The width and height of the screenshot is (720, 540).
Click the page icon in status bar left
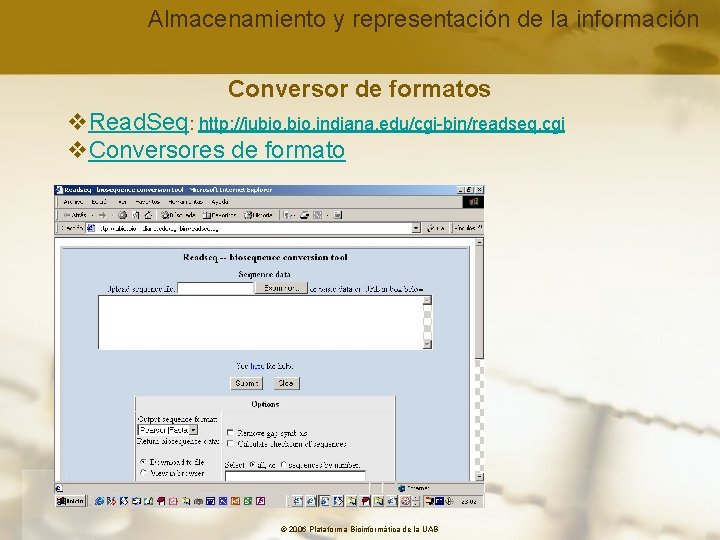[59, 488]
